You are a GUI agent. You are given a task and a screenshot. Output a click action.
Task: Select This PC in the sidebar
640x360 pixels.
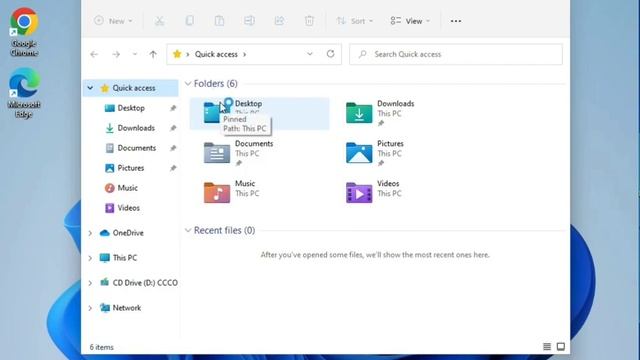pos(124,258)
